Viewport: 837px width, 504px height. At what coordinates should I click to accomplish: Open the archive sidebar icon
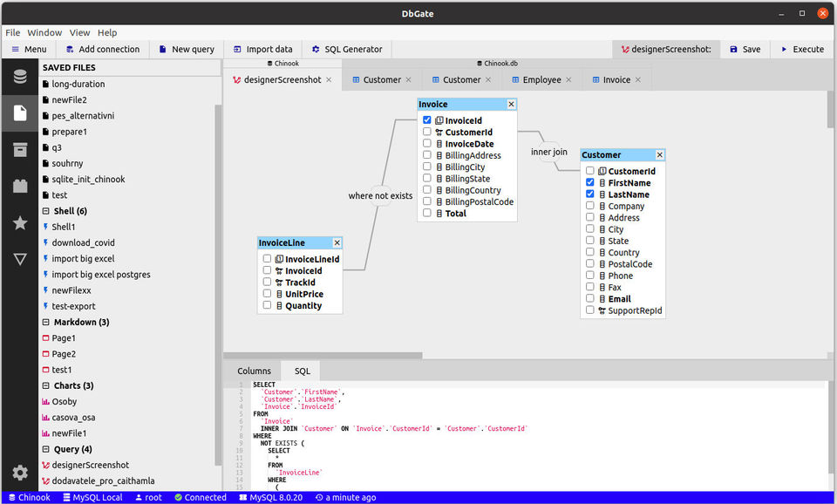point(19,150)
